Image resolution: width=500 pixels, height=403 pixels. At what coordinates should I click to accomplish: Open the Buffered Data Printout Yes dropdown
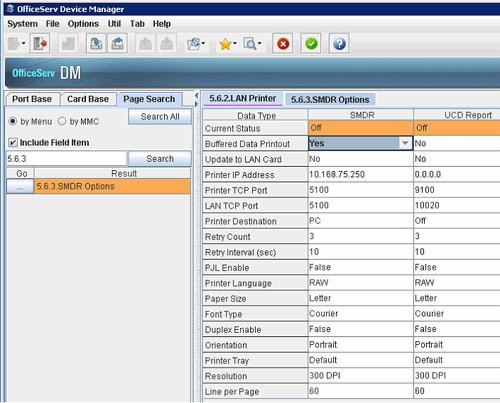405,143
